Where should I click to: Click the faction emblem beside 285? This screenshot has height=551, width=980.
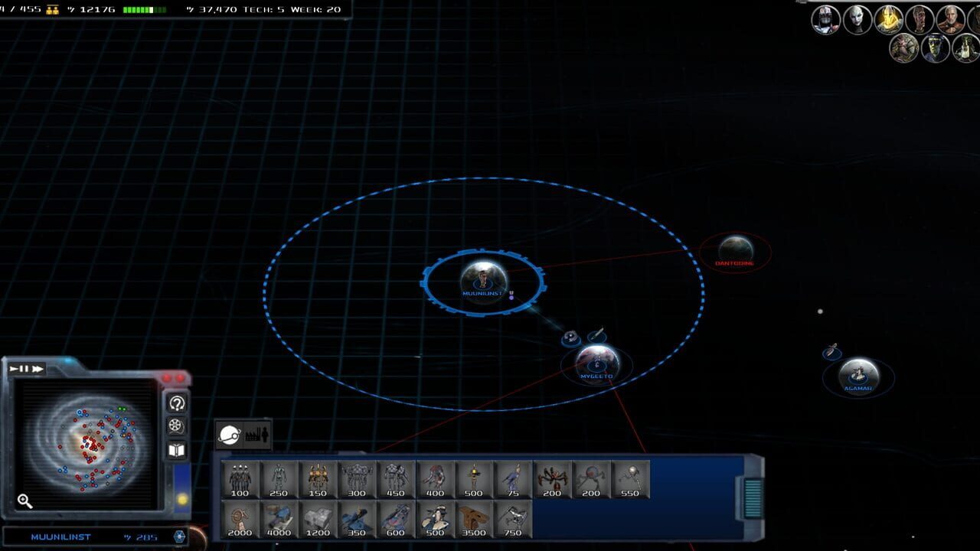pyautogui.click(x=180, y=537)
